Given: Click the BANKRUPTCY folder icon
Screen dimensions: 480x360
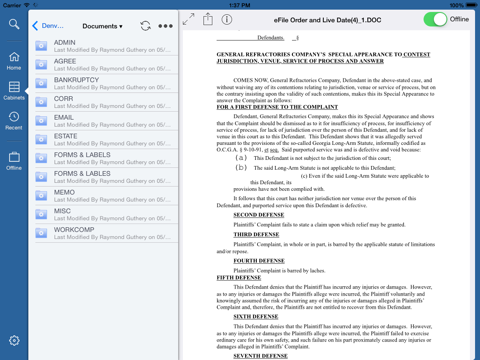Looking at the screenshot, I should [x=41, y=83].
